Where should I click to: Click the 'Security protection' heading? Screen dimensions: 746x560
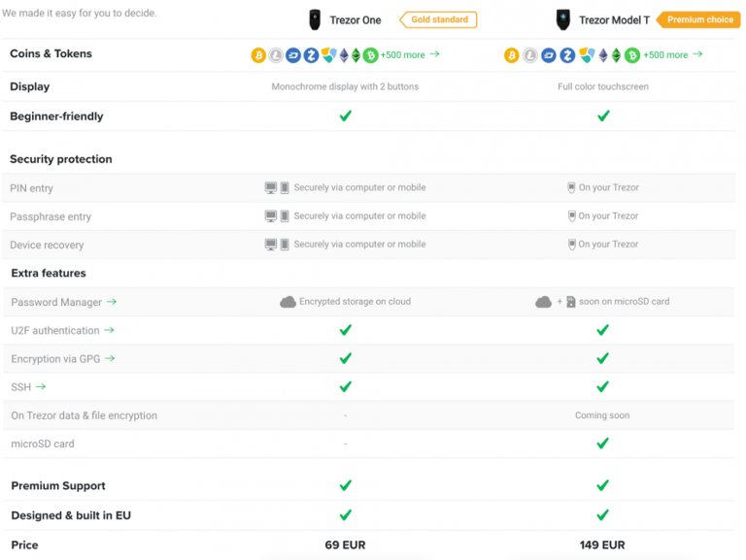pos(61,159)
